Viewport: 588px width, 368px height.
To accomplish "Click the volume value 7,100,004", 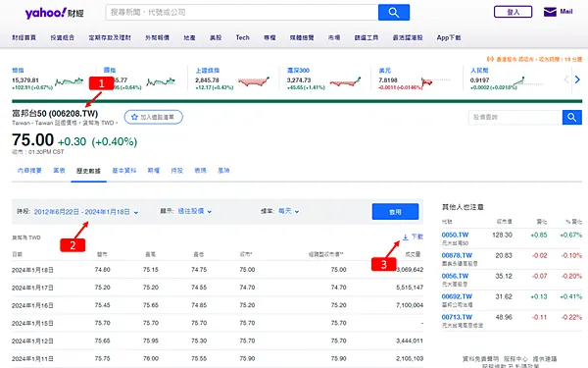I will (x=410, y=305).
